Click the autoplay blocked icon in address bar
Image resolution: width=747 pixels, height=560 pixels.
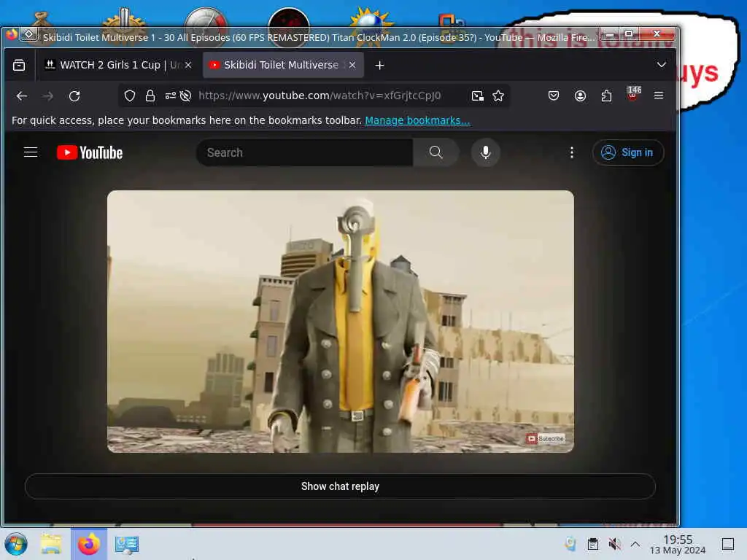(186, 96)
